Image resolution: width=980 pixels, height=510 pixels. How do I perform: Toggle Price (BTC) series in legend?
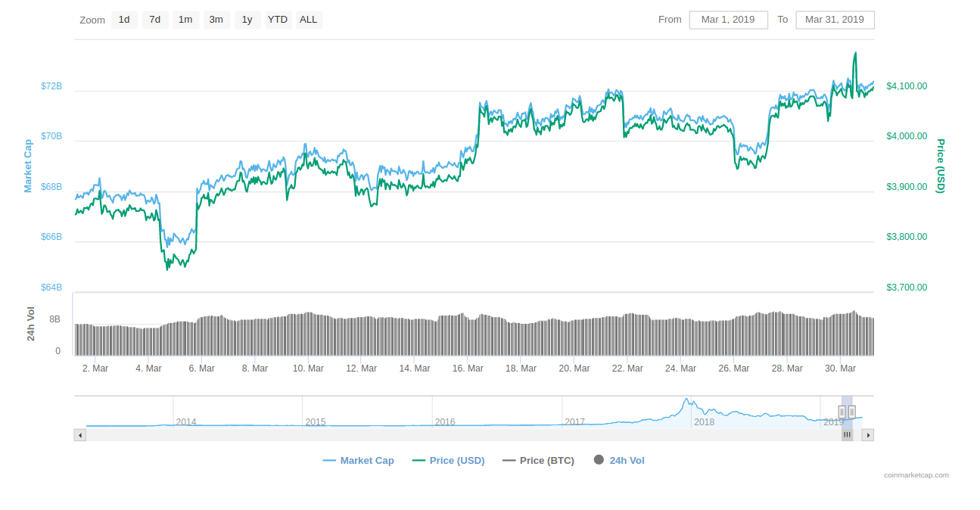tap(538, 460)
